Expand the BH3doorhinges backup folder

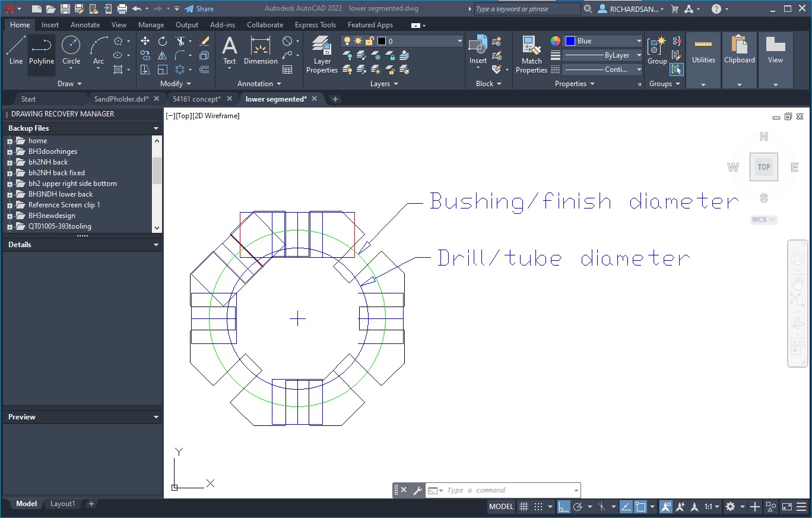point(9,151)
